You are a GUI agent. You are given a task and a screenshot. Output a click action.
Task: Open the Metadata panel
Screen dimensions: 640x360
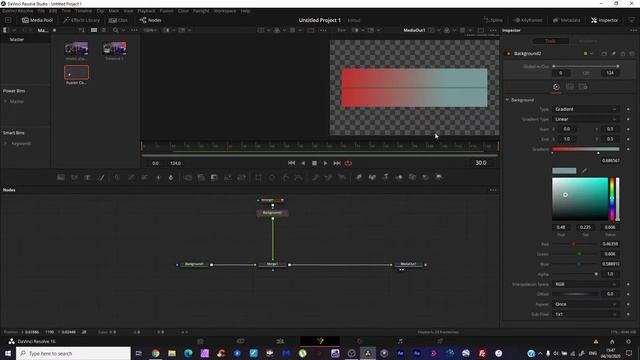coord(567,20)
